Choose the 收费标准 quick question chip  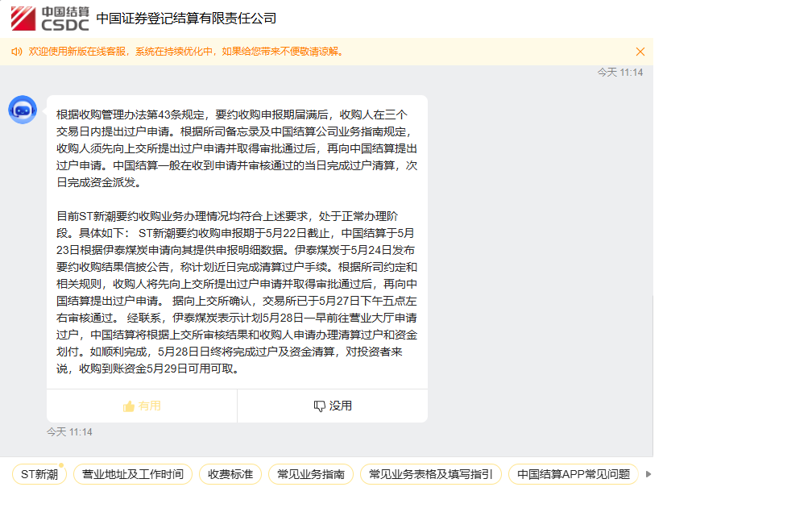(230, 474)
